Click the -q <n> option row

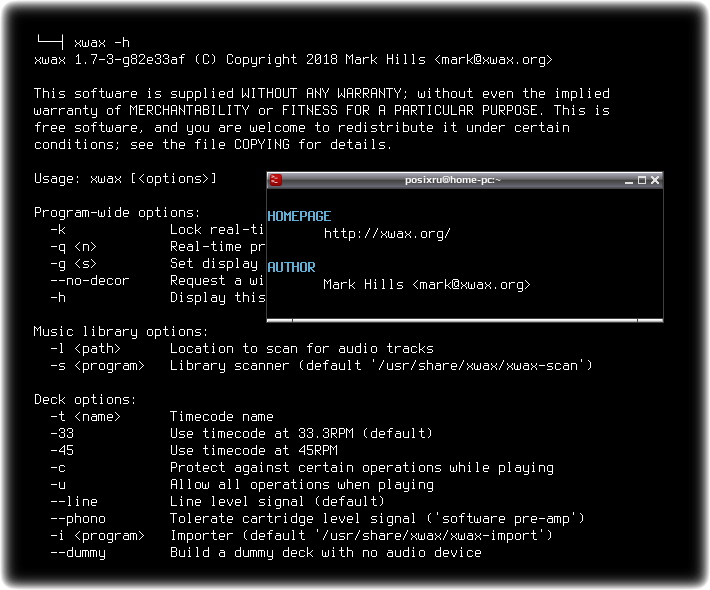point(157,247)
